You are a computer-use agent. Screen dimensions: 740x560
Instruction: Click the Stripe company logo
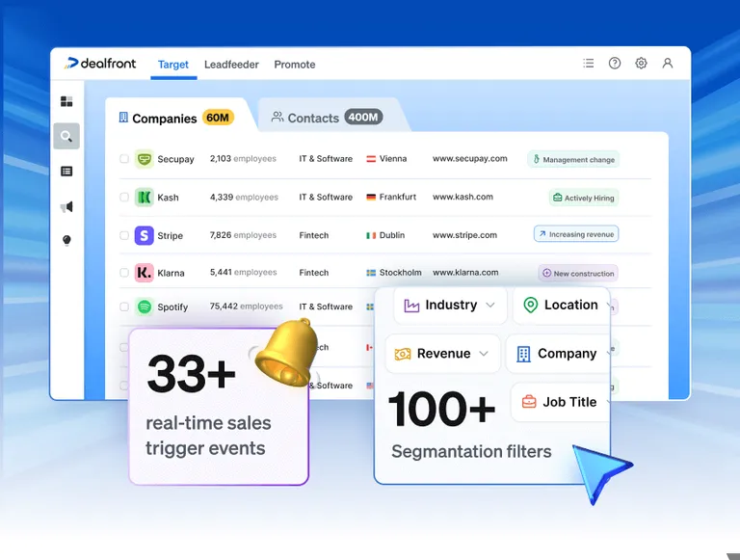pos(144,235)
